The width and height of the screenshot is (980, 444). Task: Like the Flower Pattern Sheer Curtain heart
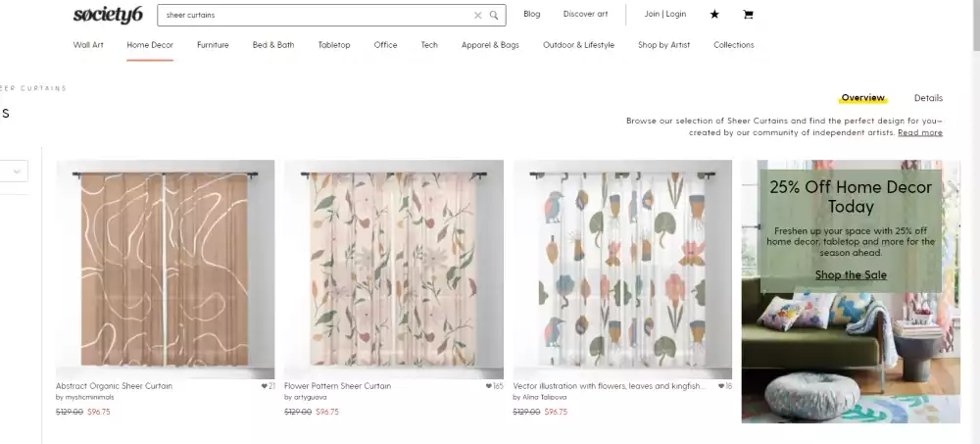pos(489,386)
